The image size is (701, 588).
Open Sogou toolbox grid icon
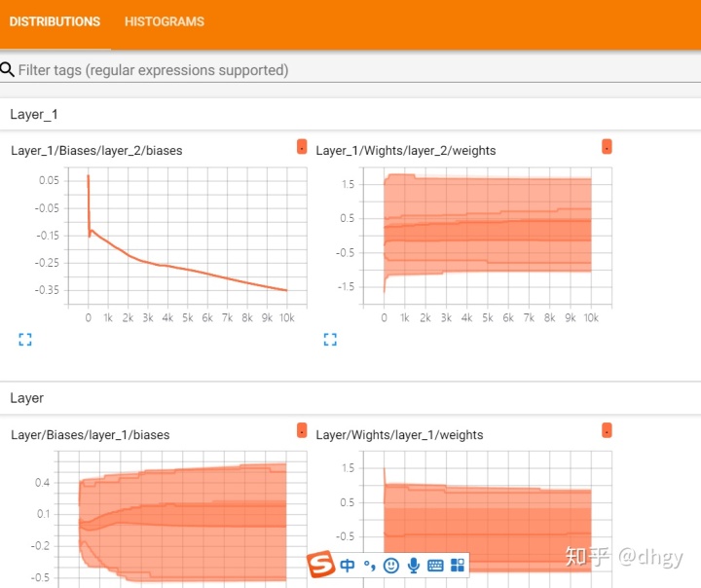click(458, 566)
